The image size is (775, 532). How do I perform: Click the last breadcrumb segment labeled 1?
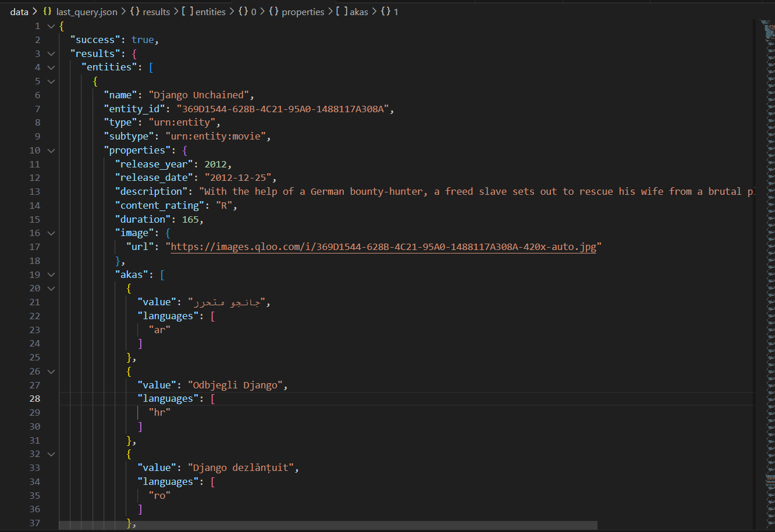pos(396,12)
